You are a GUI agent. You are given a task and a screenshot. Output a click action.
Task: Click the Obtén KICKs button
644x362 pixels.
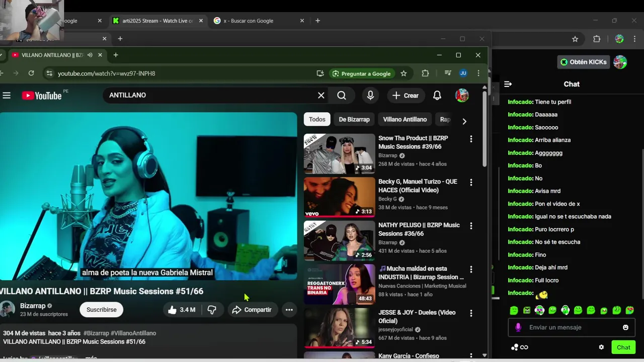(584, 62)
